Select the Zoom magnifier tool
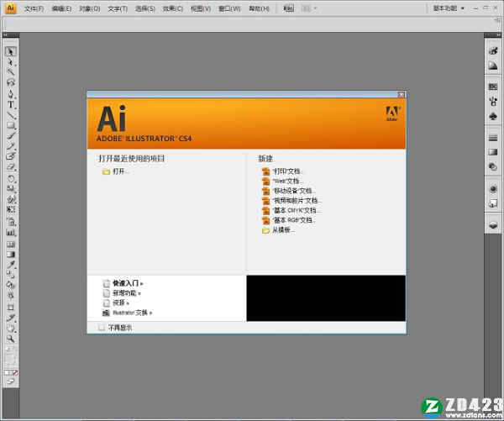Screen dimensions: 504x421 pos(11,339)
